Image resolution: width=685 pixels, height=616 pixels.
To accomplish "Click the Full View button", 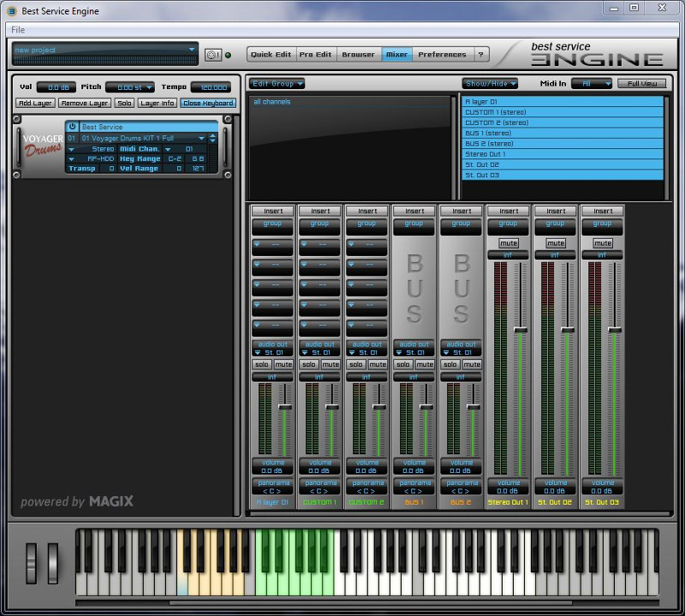I will 642,83.
